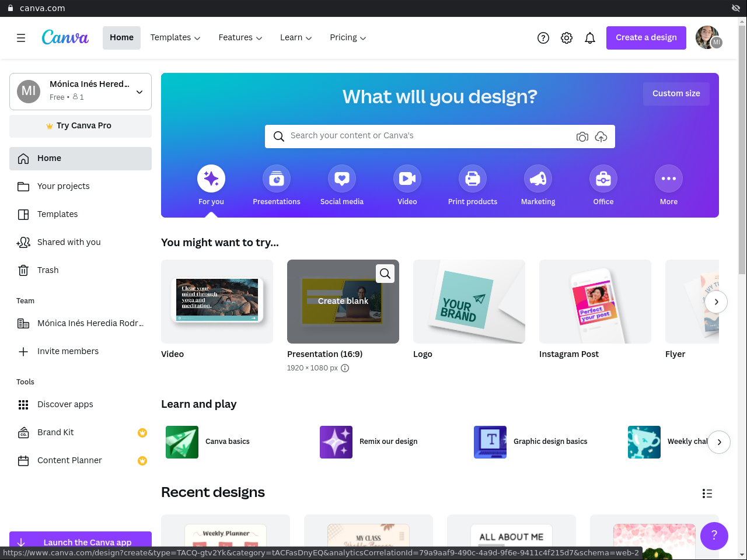This screenshot has height=560, width=747.
Task: Expand the Pricing dropdown menu
Action: point(348,38)
